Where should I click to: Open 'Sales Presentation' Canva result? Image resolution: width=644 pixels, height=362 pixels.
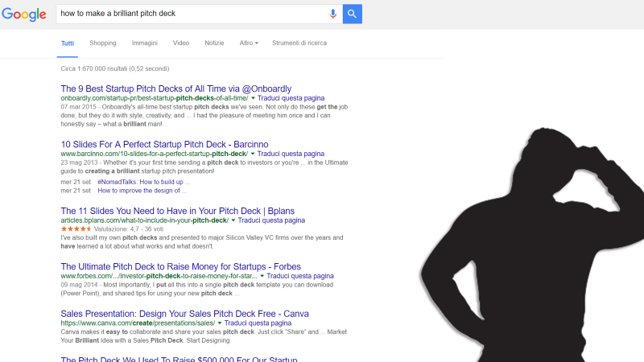[185, 314]
